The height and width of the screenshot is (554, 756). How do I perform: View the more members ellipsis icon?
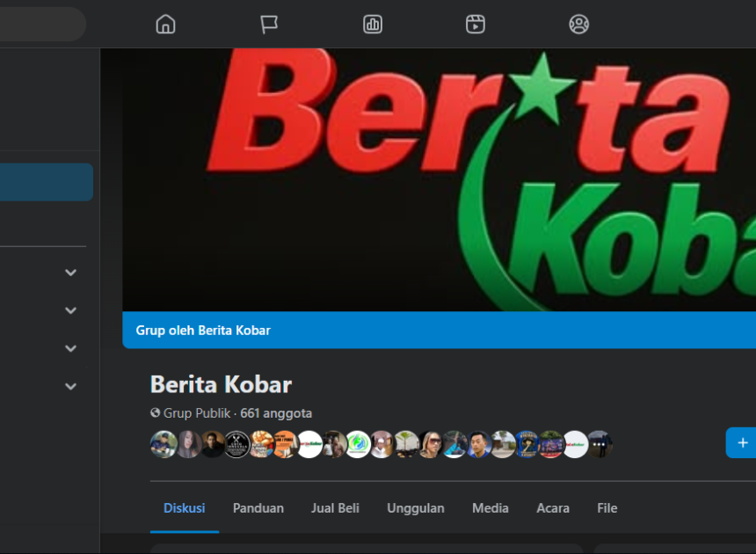tap(600, 444)
